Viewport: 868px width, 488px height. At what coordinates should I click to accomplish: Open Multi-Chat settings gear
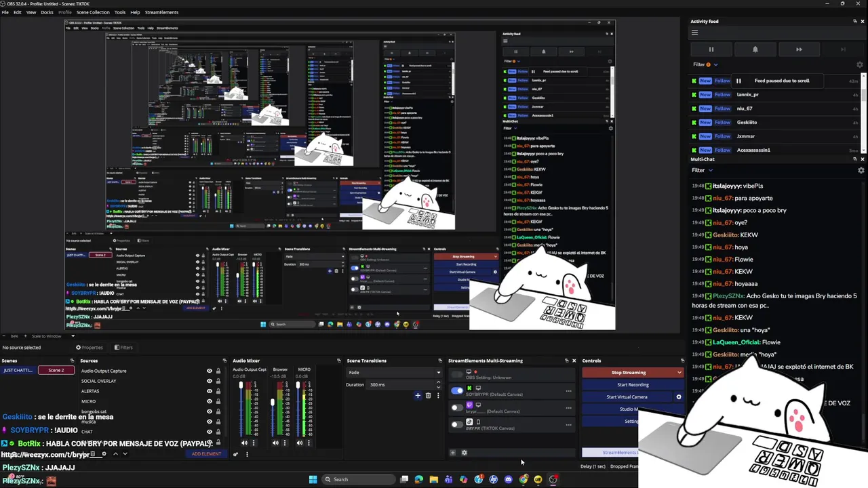tap(861, 170)
